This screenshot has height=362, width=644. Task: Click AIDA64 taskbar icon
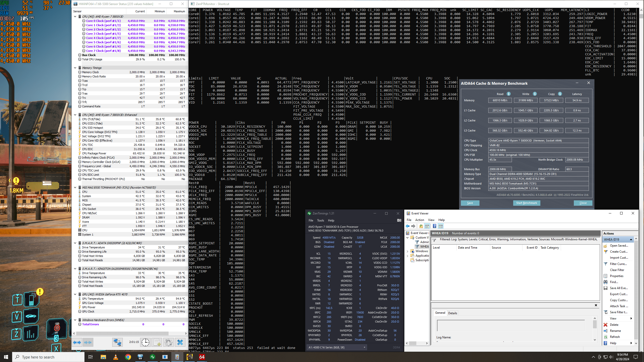[202, 357]
